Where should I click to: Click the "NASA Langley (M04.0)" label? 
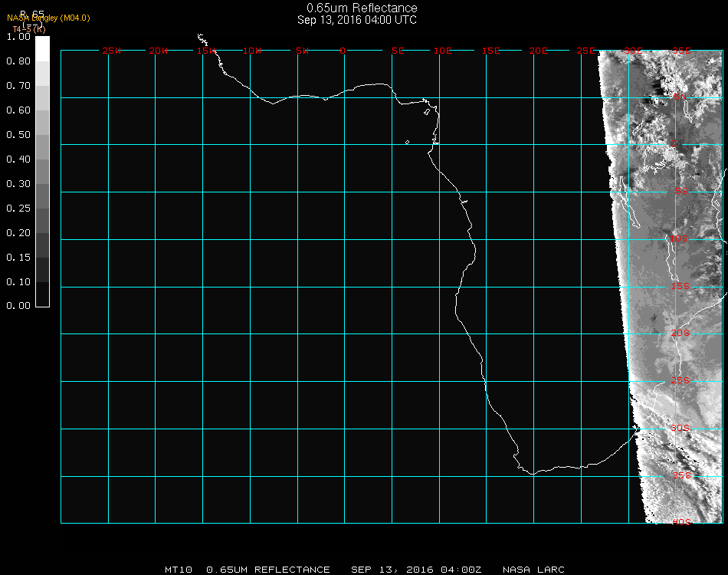click(48, 18)
